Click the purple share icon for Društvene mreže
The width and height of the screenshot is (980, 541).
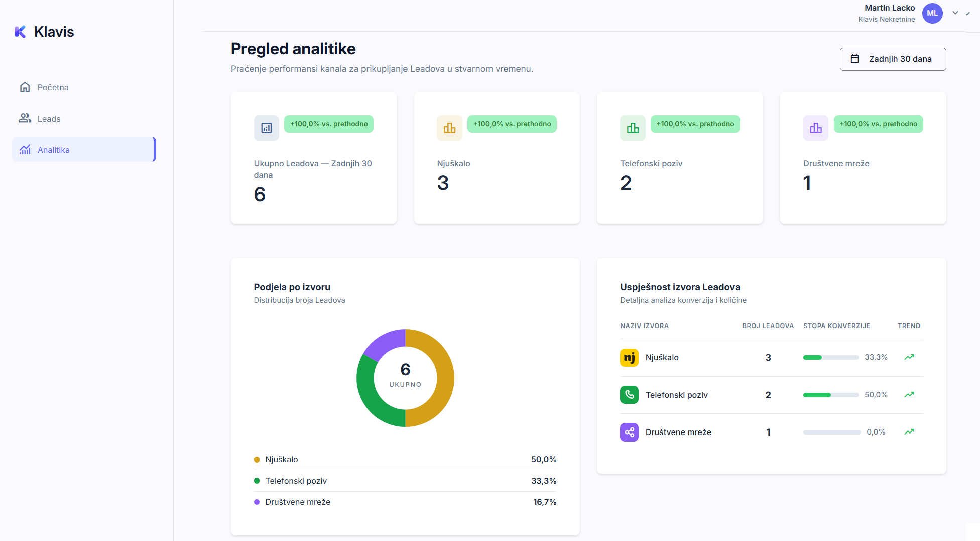[x=629, y=432]
